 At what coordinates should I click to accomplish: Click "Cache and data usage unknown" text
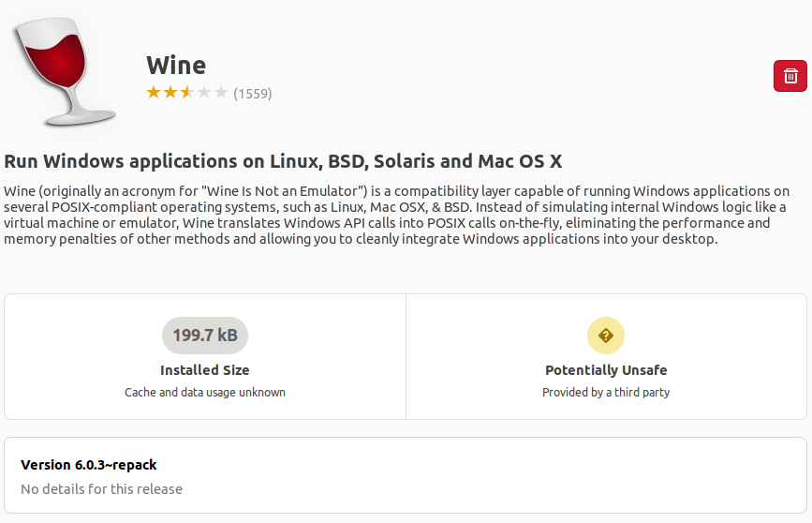click(x=205, y=393)
